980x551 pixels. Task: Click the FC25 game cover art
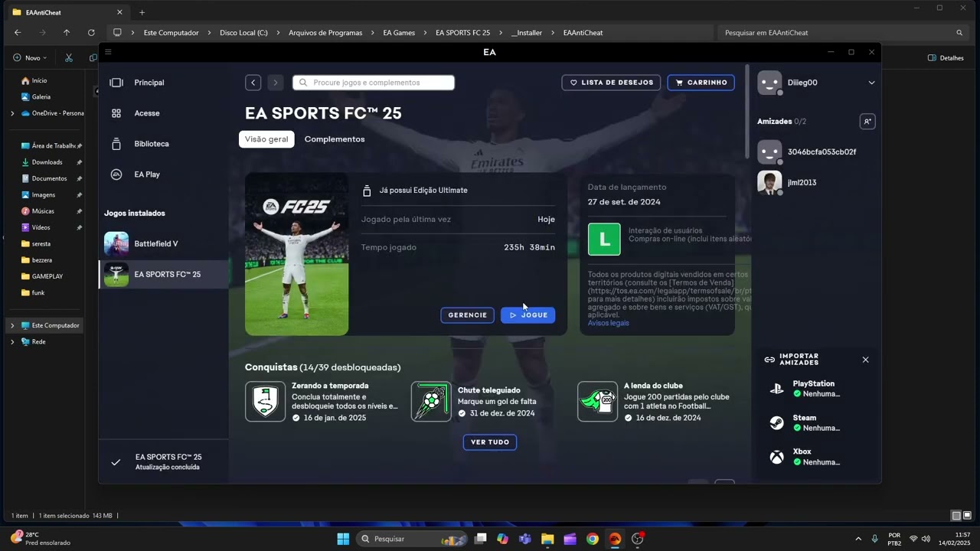(296, 254)
